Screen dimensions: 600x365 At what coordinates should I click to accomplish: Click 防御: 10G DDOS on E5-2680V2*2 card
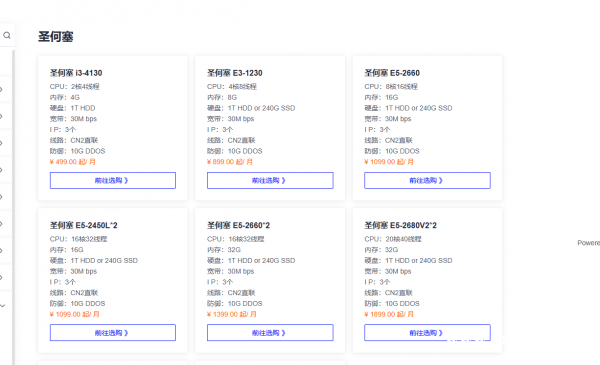tap(392, 303)
